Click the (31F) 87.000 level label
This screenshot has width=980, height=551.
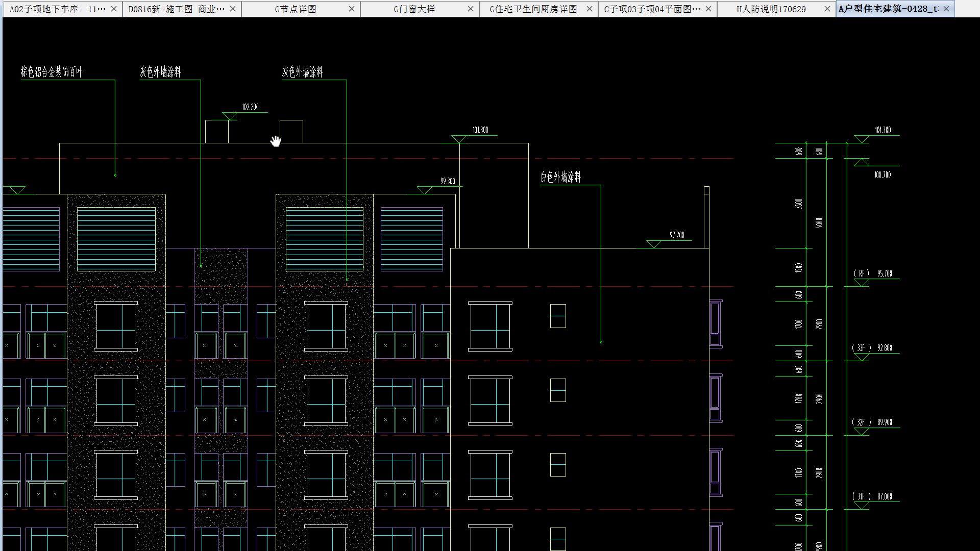(x=872, y=496)
